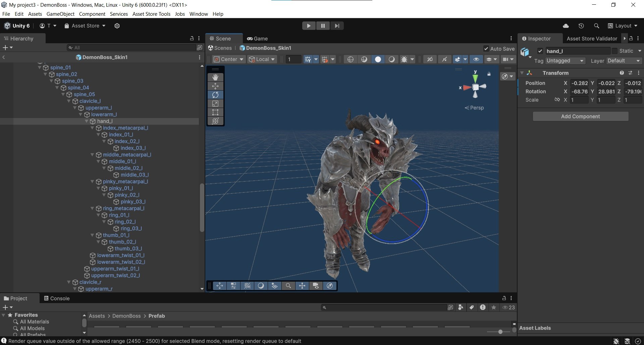Toggle scene effects (skybox, fog) button
The height and width of the screenshot is (345, 644).
coord(457,59)
